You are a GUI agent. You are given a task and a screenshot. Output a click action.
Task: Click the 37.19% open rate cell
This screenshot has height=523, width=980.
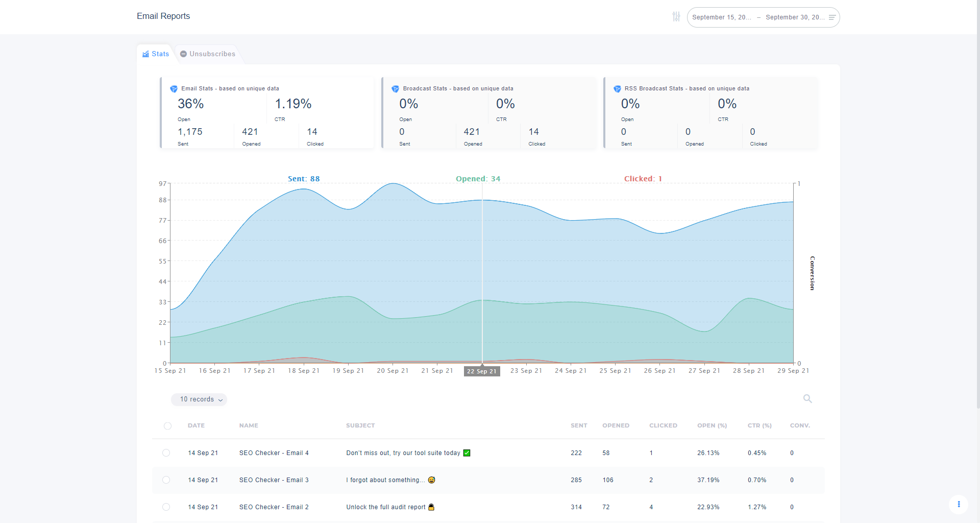(x=708, y=480)
